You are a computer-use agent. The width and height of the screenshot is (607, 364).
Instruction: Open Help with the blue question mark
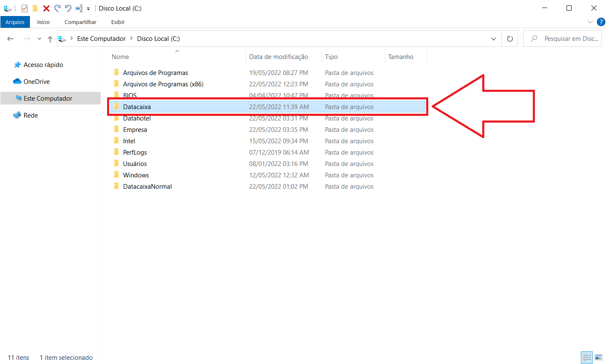pos(601,22)
